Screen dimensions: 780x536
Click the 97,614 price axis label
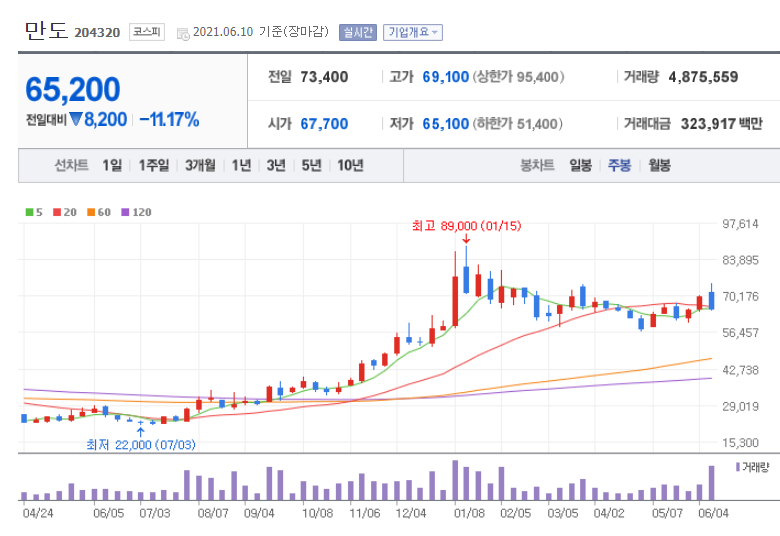tap(740, 224)
